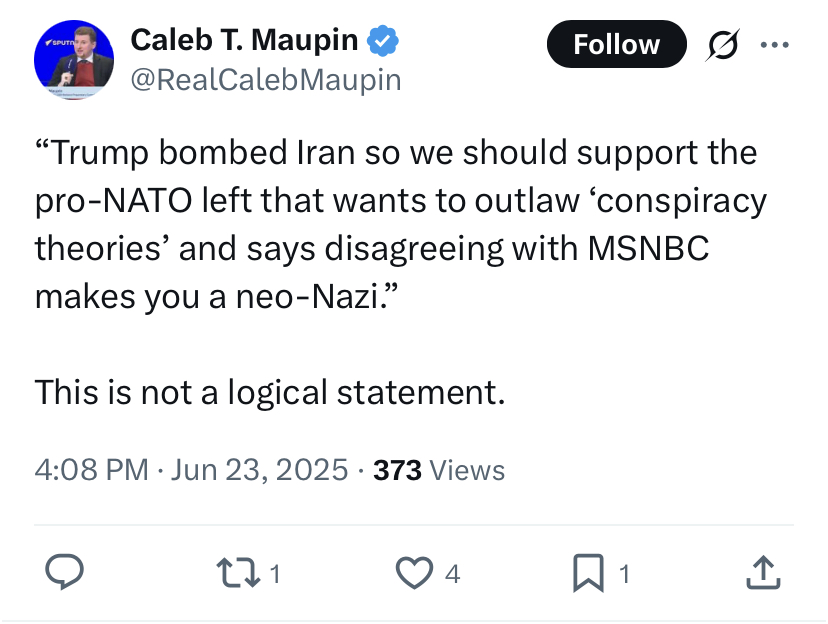
Task: Open the three-dot more options menu
Action: click(775, 45)
